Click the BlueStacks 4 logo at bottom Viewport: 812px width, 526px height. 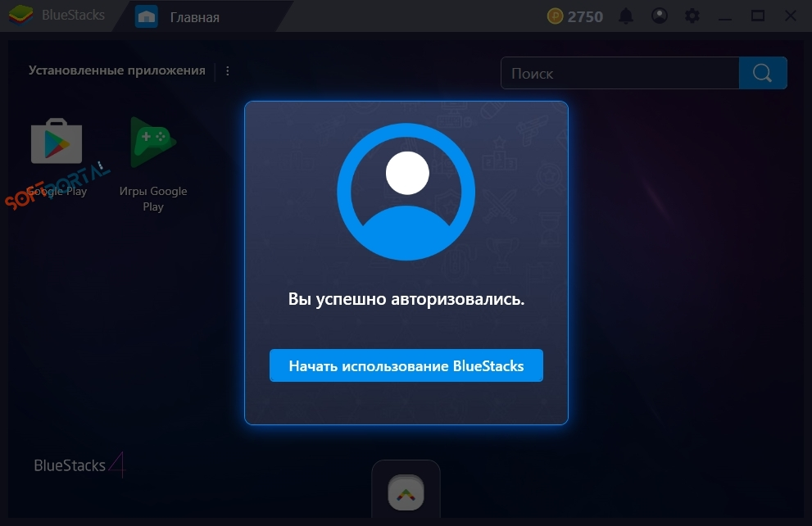pos(79,465)
